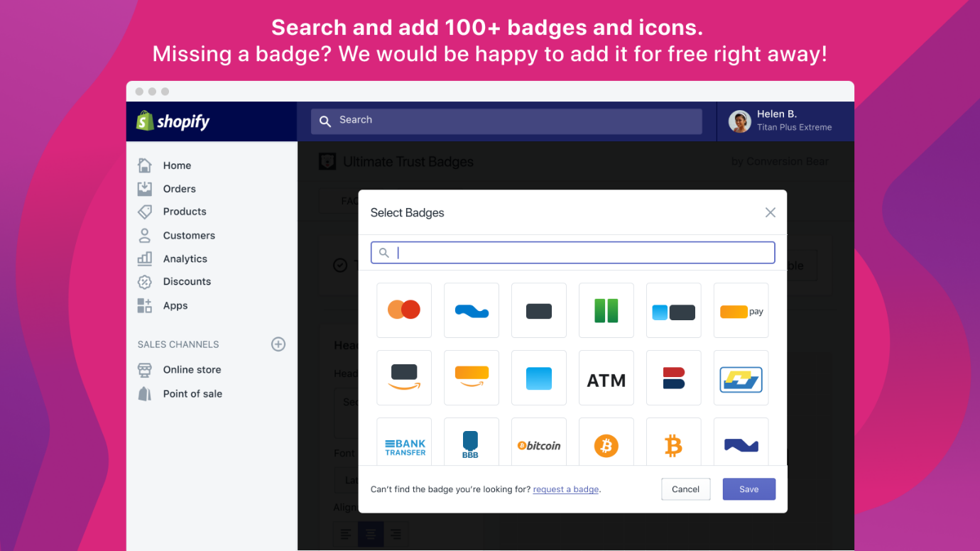Screen dimensions: 980x551
Task: Select the ATM badge
Action: click(x=606, y=378)
